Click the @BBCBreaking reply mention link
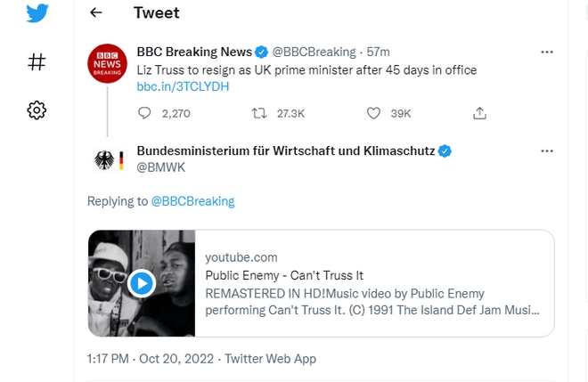Image resolution: width=588 pixels, height=382 pixels. pyautogui.click(x=192, y=201)
